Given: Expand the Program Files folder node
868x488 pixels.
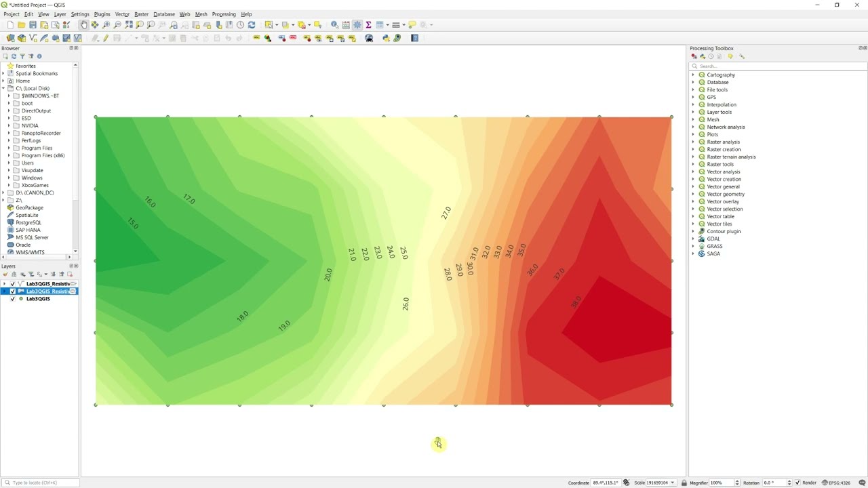Looking at the screenshot, I should point(9,148).
